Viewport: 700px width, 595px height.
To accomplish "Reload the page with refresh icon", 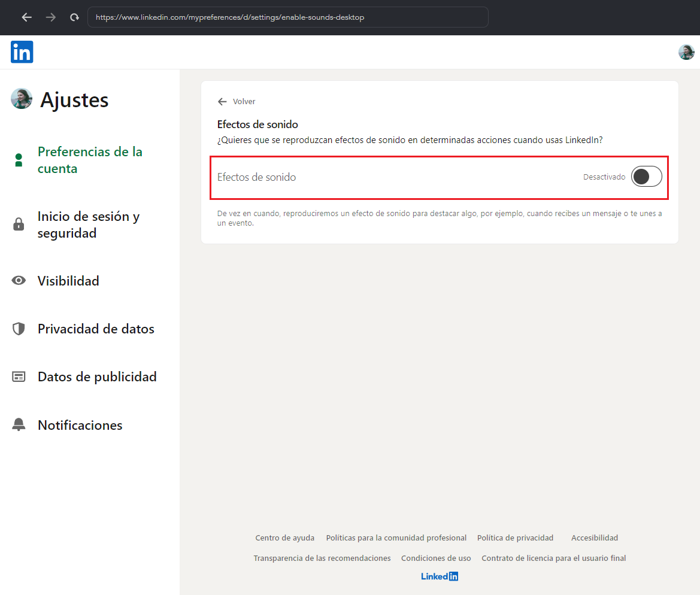I will (74, 17).
